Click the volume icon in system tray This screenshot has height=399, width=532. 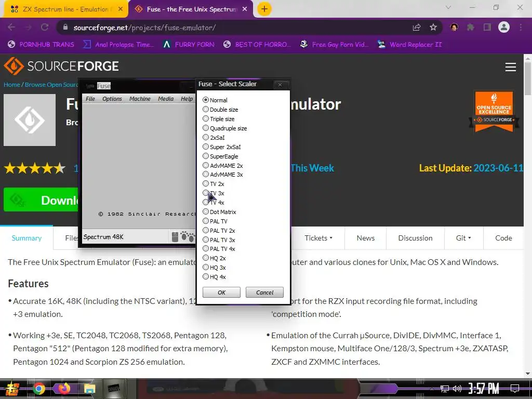click(457, 389)
